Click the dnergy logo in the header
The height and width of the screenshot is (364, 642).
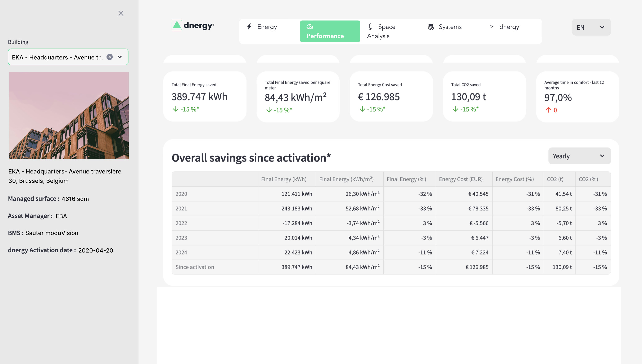193,25
